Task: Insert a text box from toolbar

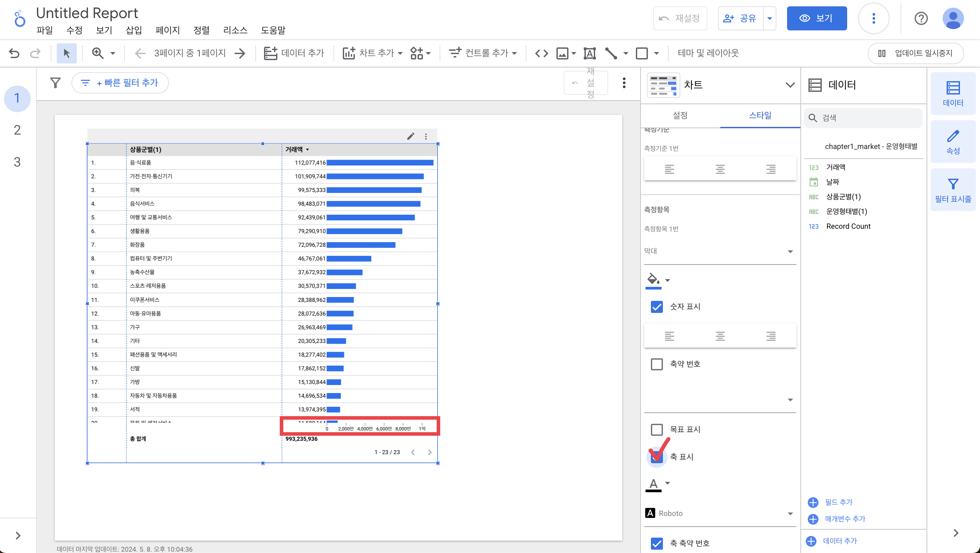Action: pyautogui.click(x=589, y=53)
